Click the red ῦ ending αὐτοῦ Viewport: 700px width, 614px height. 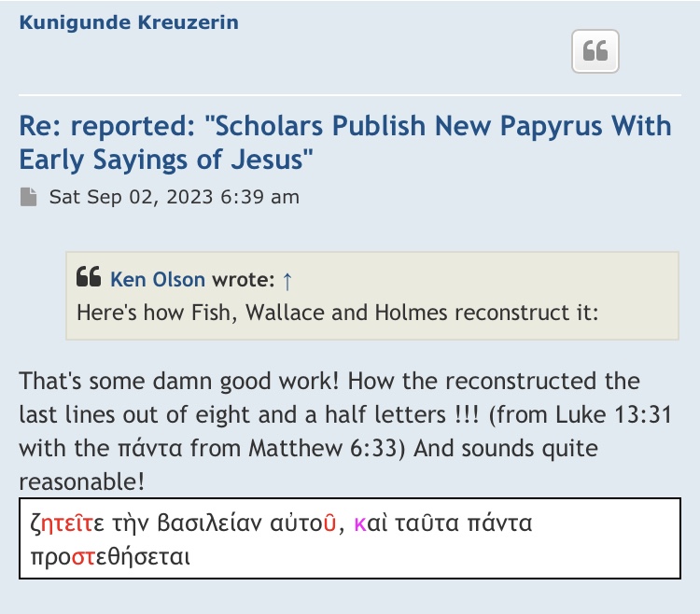[x=329, y=524]
